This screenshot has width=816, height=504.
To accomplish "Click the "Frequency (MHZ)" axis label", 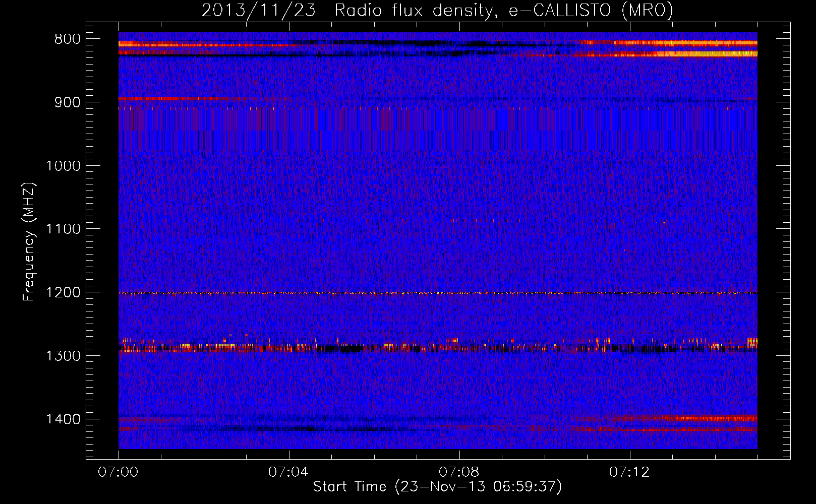I will 29,242.
